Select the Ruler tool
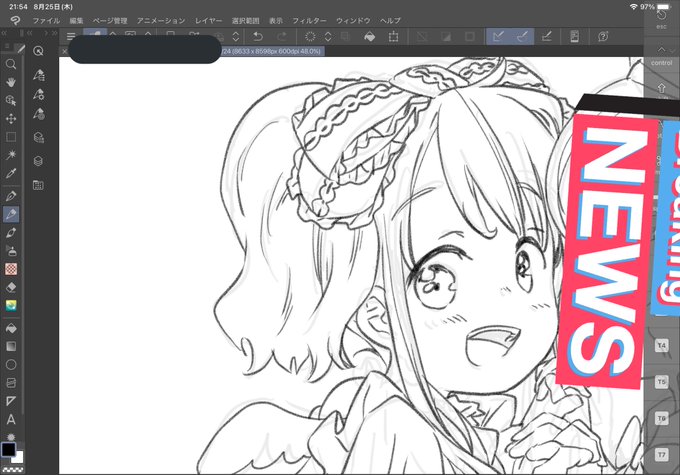Screen dimensions: 680x475 [x=11, y=401]
